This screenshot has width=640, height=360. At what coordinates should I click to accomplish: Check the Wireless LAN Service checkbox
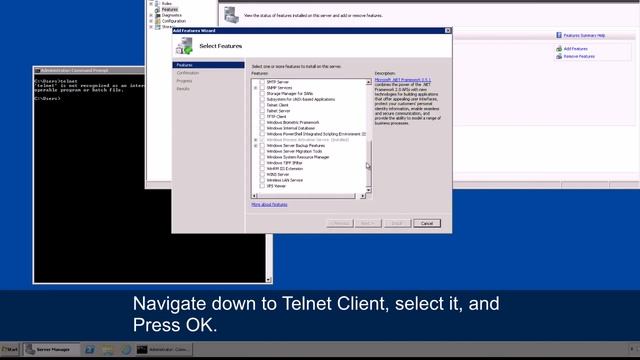262,180
